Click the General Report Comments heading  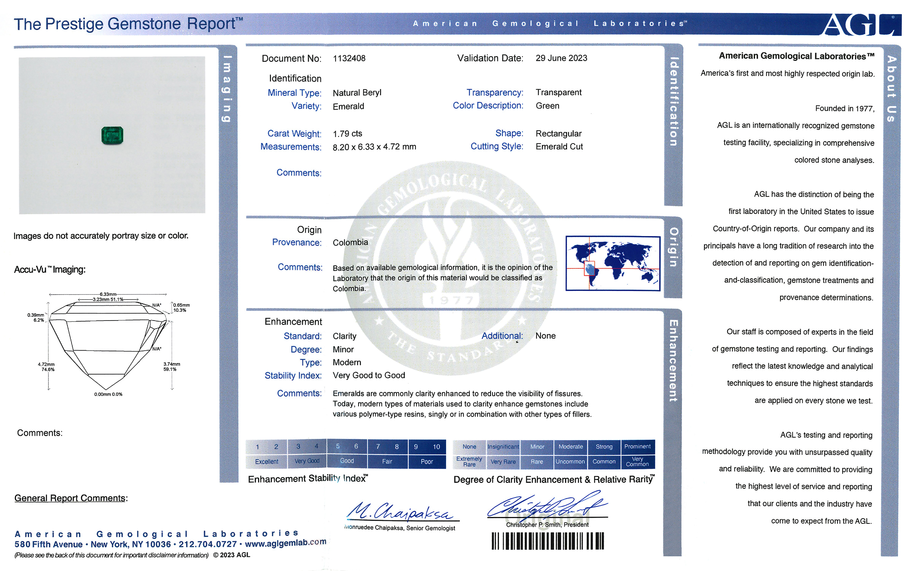pos(71,498)
